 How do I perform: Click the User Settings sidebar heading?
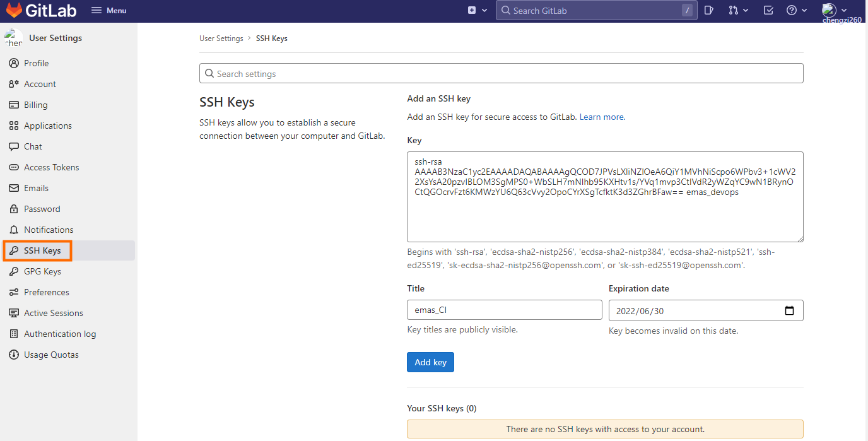click(x=56, y=38)
